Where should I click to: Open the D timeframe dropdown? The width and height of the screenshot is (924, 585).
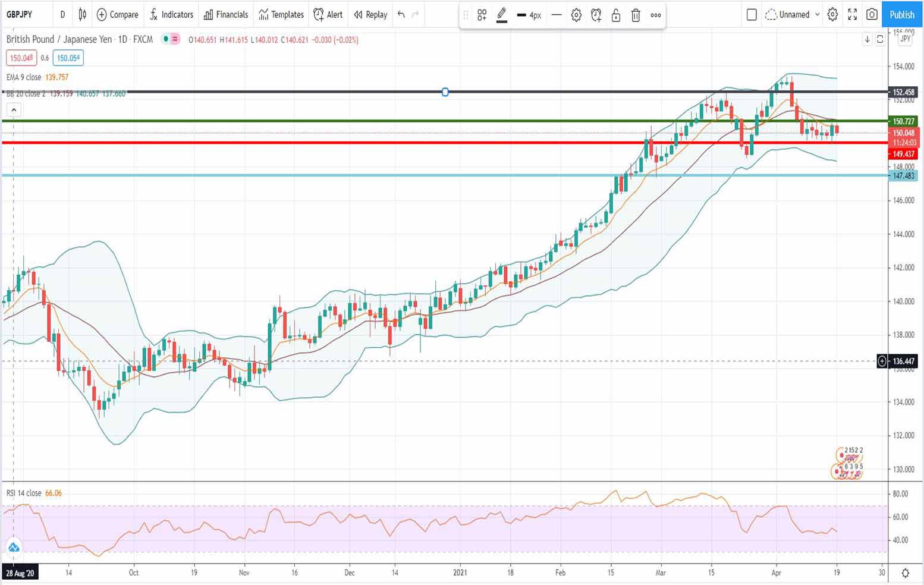[x=62, y=15]
